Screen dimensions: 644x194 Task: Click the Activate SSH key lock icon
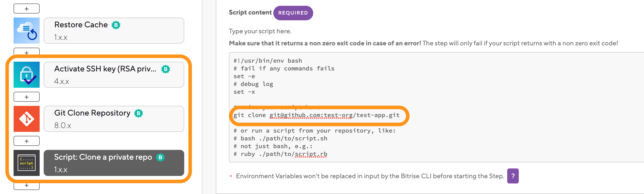click(27, 75)
